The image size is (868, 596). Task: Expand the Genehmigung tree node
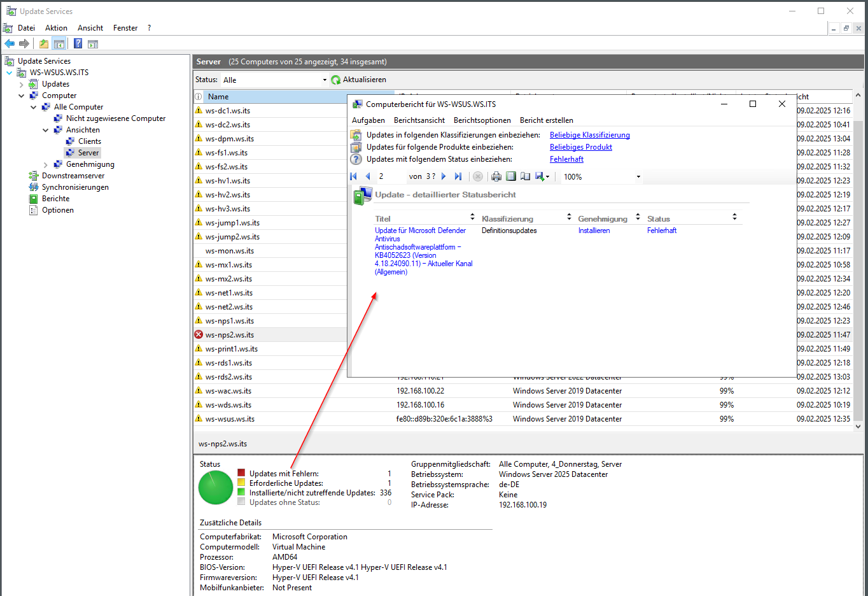(46, 164)
